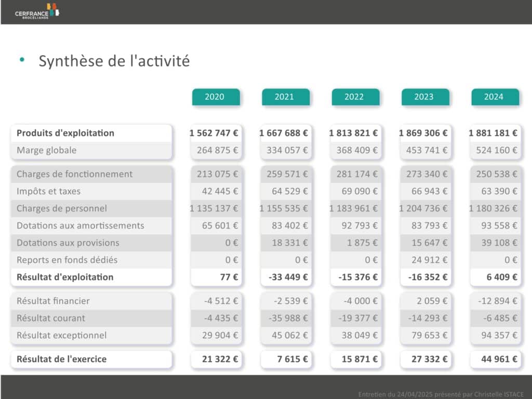Image resolution: width=532 pixels, height=399 pixels.
Task: Click the 'Résultat exceptionnel' row label
Action: (x=62, y=336)
